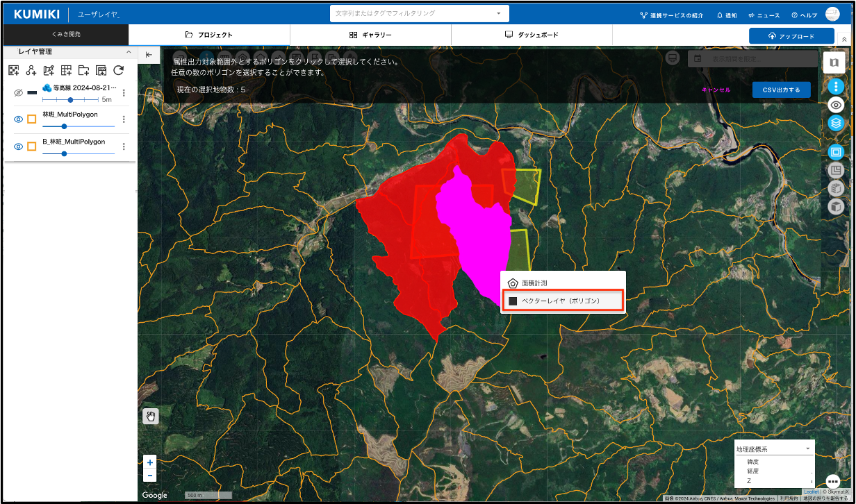
Task: Open the layers stack button on right toolbar
Action: (x=836, y=123)
